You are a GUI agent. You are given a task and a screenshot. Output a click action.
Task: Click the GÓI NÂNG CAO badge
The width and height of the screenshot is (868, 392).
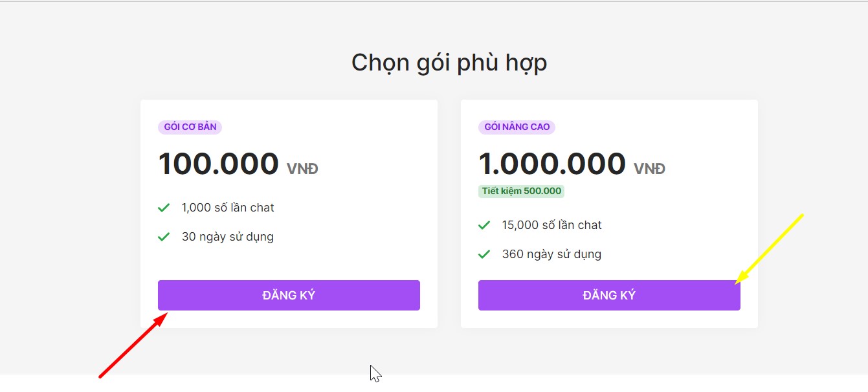click(517, 127)
